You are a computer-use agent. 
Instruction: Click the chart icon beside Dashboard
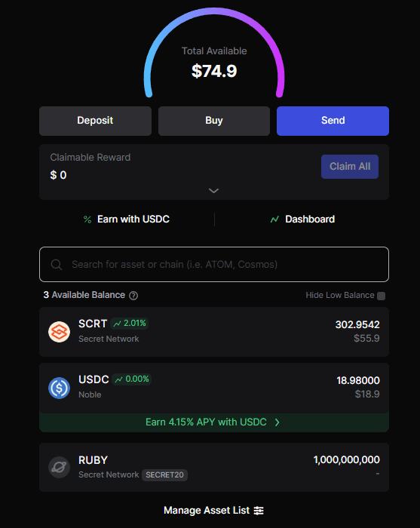pos(274,219)
